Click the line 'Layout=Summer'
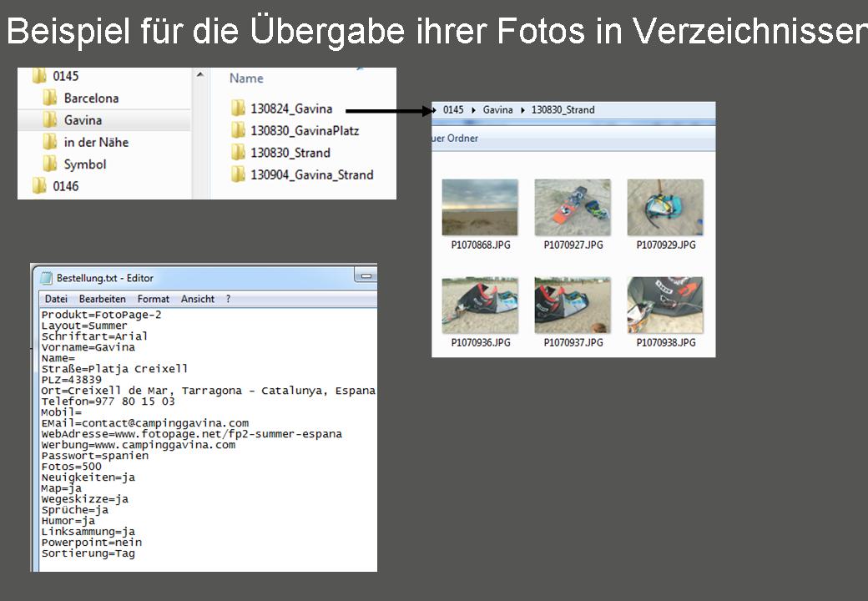This screenshot has height=601, width=868. 84,326
